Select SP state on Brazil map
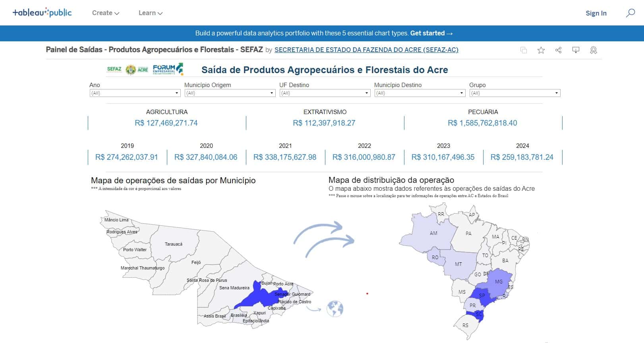Image resolution: width=644 pixels, height=343 pixels. [482, 295]
